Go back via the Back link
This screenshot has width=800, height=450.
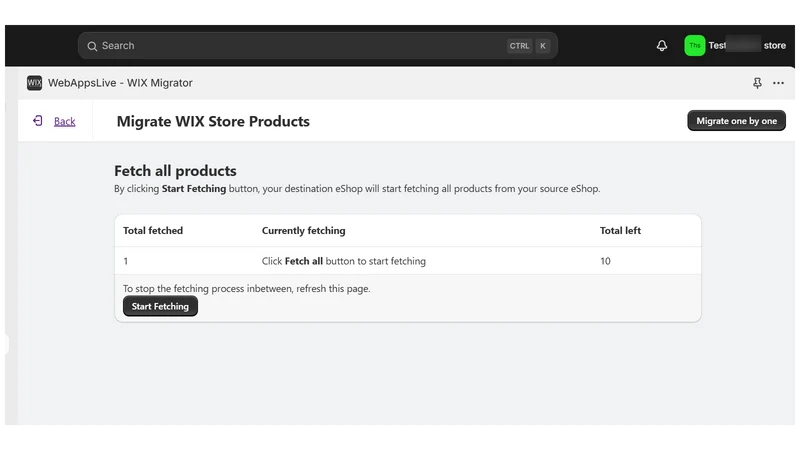pos(64,121)
